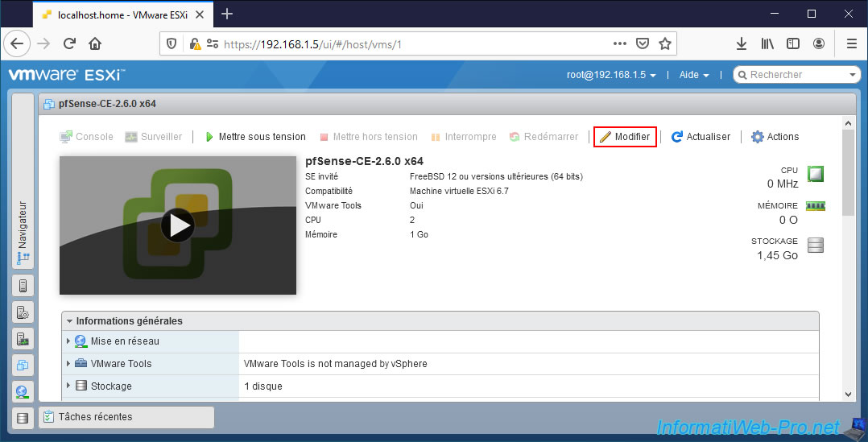Image resolution: width=868 pixels, height=442 pixels.
Task: Click the Interrompre suspend button
Action: [x=463, y=137]
